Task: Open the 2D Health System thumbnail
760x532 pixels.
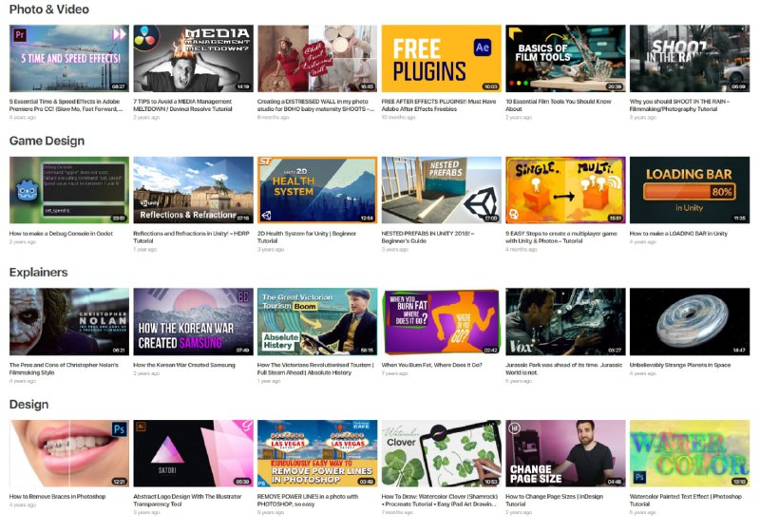Action: [x=316, y=190]
